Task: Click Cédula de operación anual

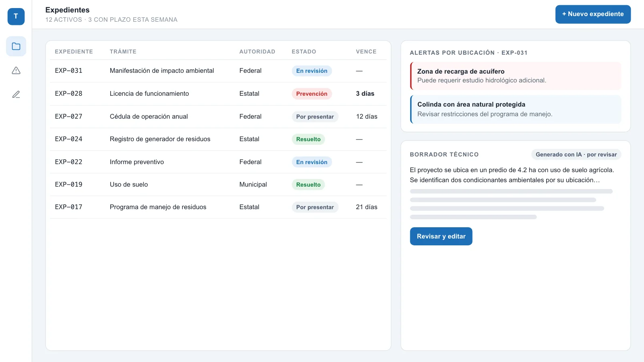Action: pyautogui.click(x=149, y=117)
